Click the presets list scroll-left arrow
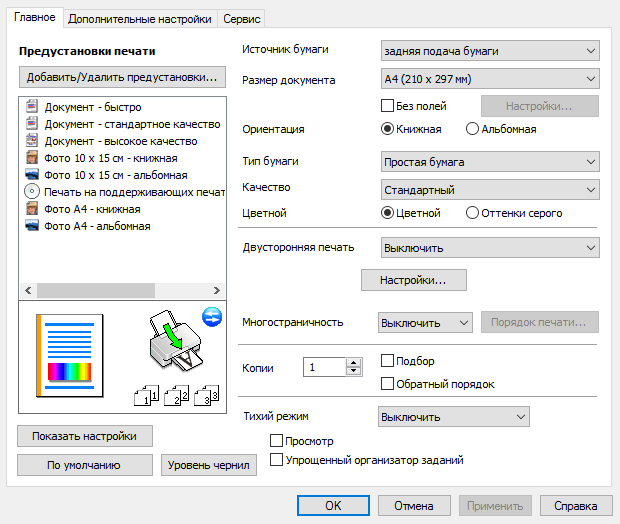 [x=28, y=290]
